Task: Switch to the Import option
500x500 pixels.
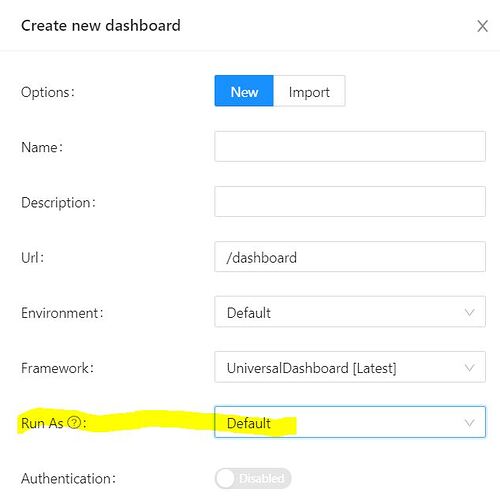Action: (309, 91)
